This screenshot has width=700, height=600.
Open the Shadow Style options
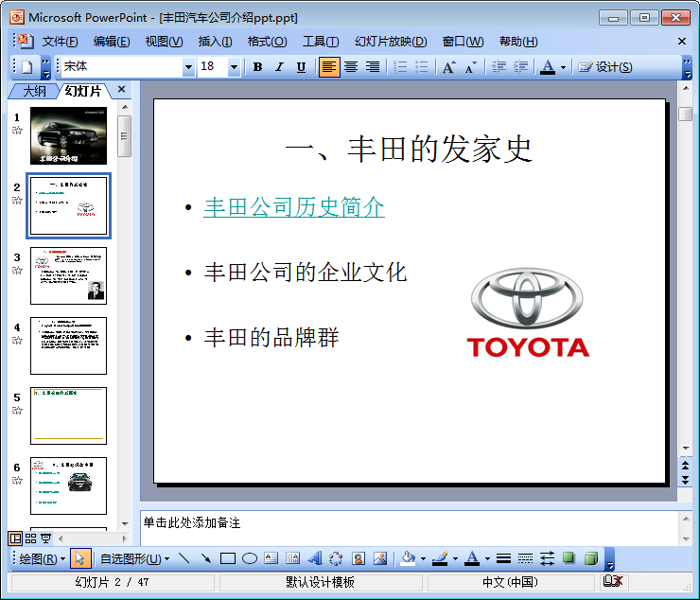569,558
